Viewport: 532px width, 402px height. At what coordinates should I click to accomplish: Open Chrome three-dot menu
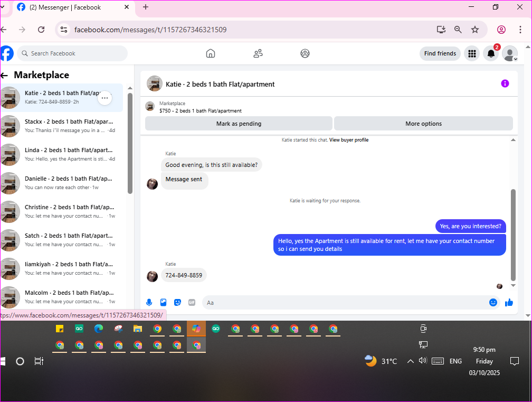(520, 30)
